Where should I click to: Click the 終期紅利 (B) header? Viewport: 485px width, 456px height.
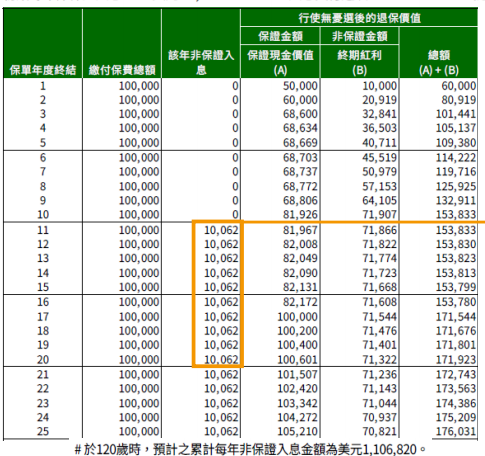[359, 62]
